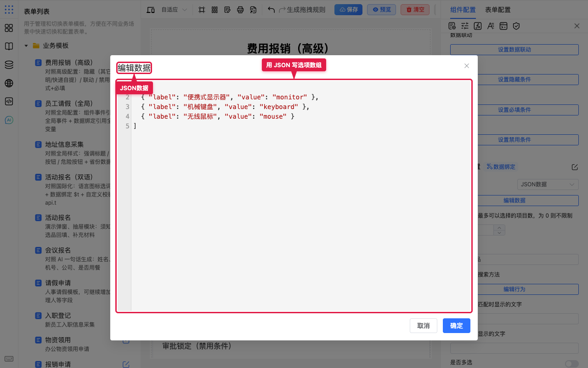The height and width of the screenshot is (368, 588).
Task: Click the shield check icon in config panel
Action: (x=516, y=26)
